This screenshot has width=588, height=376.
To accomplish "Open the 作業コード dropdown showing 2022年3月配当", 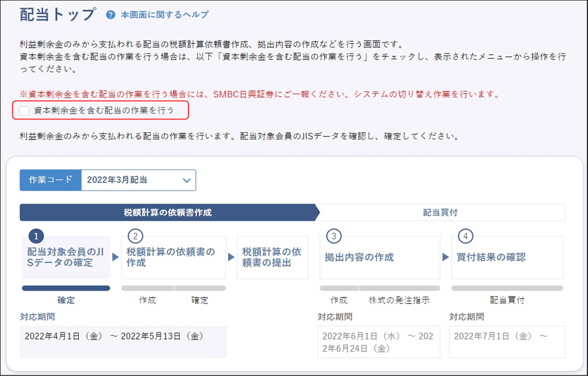I will [138, 180].
